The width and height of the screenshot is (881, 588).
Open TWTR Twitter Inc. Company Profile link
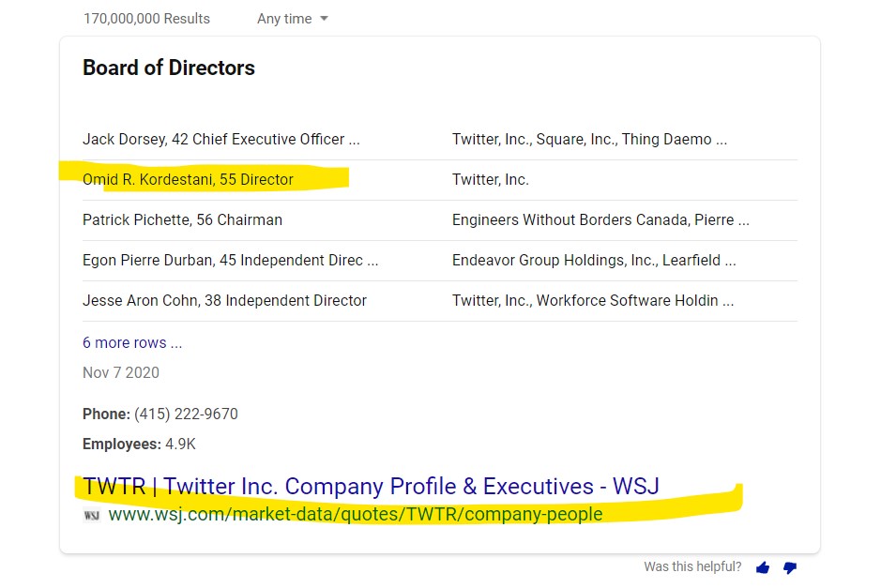(x=371, y=487)
